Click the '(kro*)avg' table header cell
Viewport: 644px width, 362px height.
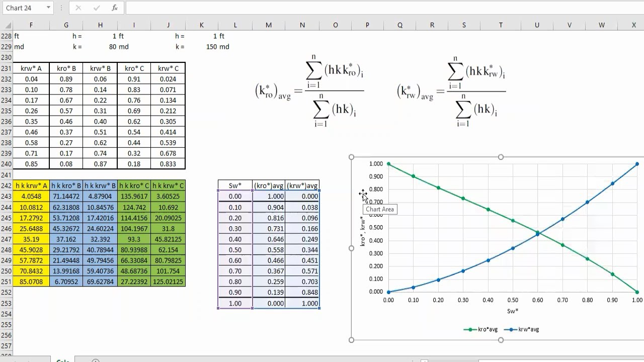pos(269,186)
